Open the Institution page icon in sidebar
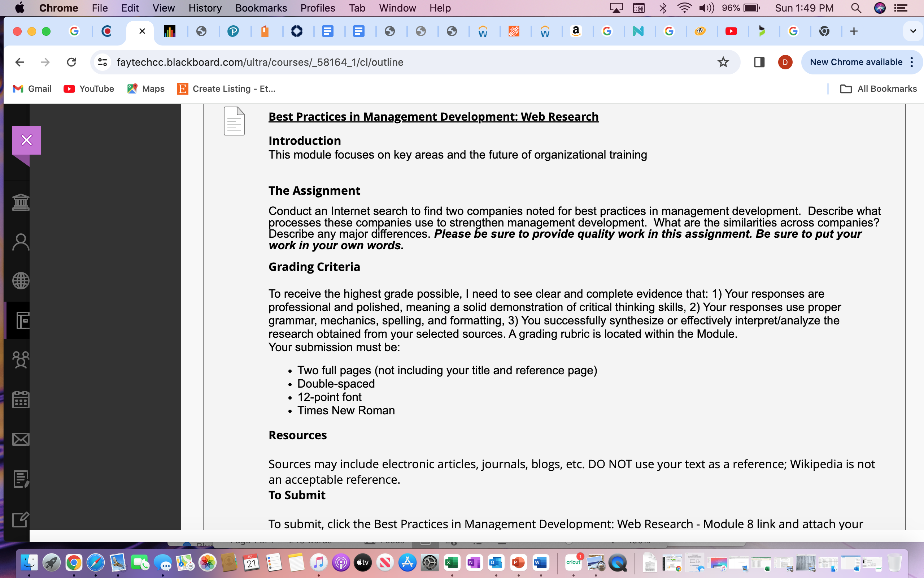The height and width of the screenshot is (578, 924). 21,202
